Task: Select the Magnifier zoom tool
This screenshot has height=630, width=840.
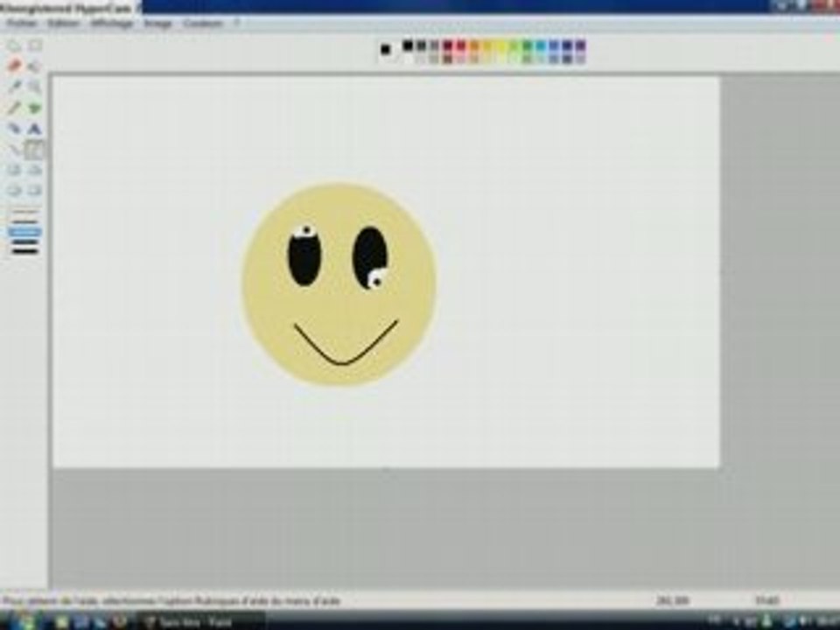Action: [35, 87]
